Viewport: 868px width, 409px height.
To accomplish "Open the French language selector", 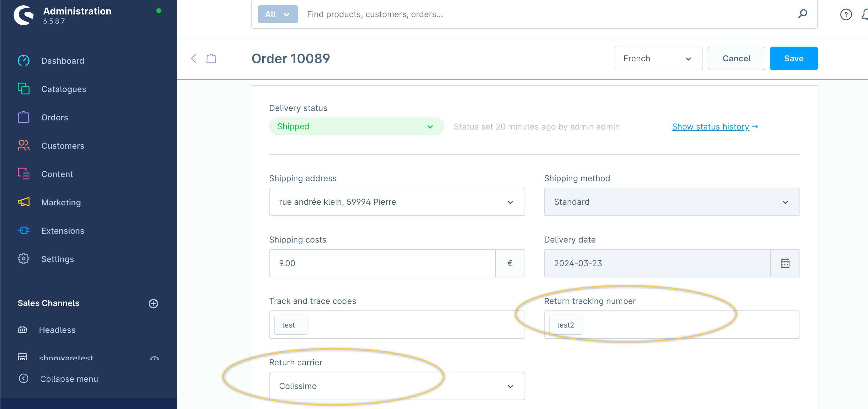I will click(658, 59).
